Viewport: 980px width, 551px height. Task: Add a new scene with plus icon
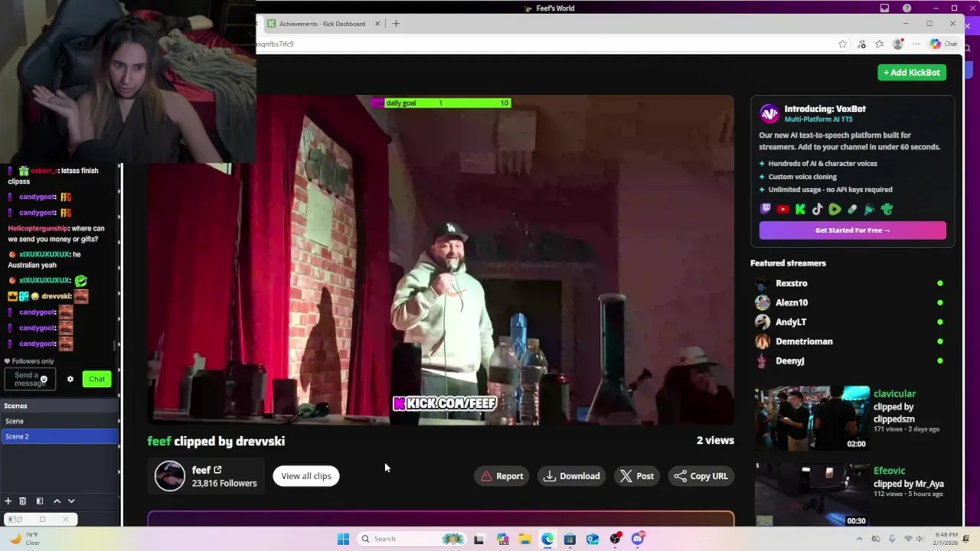coord(8,501)
